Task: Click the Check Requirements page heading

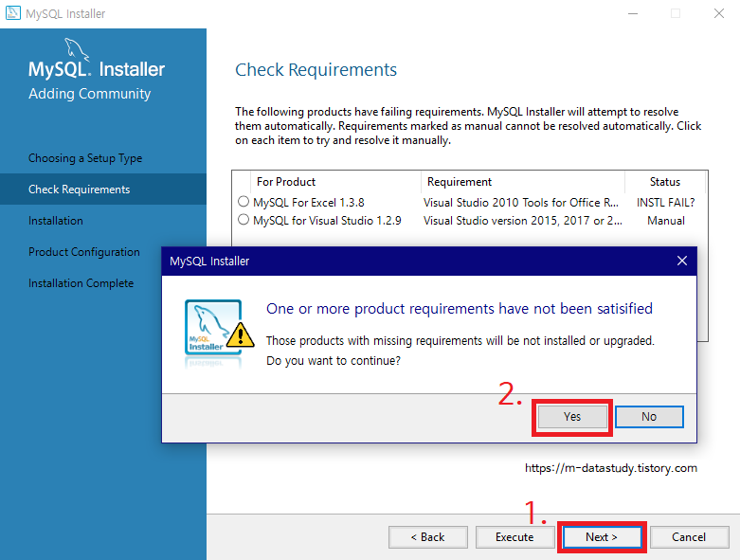Action: pyautogui.click(x=316, y=70)
